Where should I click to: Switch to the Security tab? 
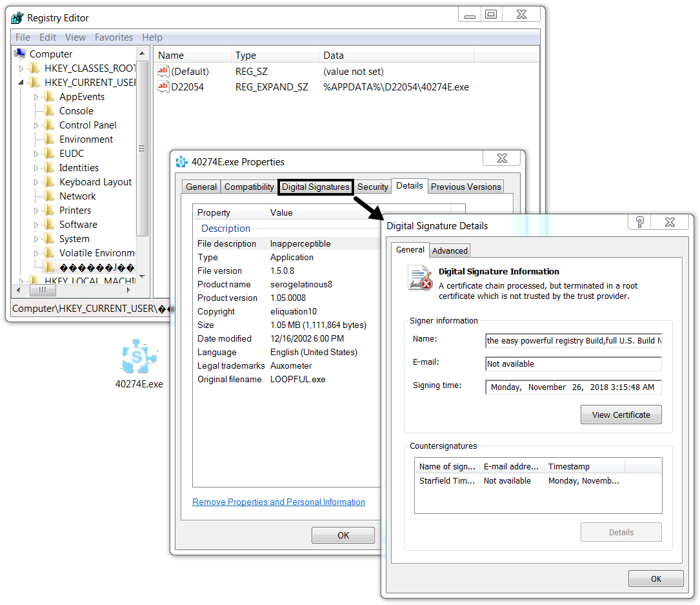tap(373, 187)
